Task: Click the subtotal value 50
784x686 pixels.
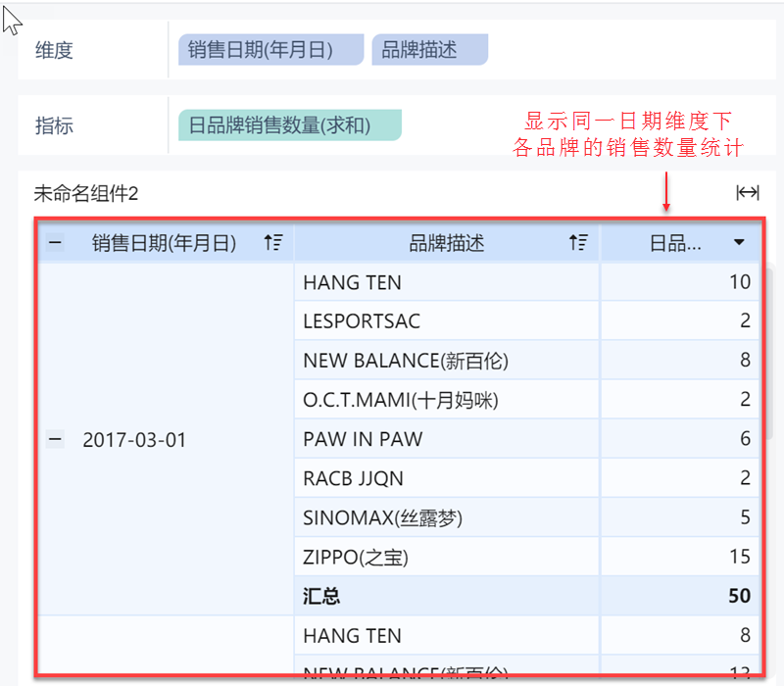Action: pos(739,596)
